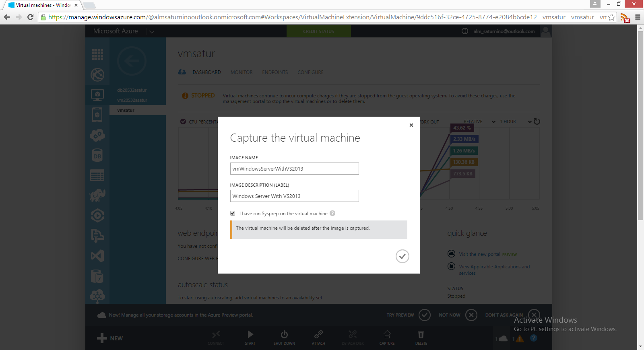Expand the Microsoft Azure header chevron menu

(152, 31)
